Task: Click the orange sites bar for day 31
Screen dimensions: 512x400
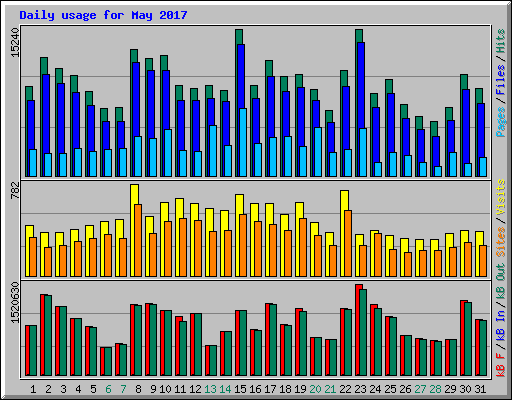Action: click(483, 261)
